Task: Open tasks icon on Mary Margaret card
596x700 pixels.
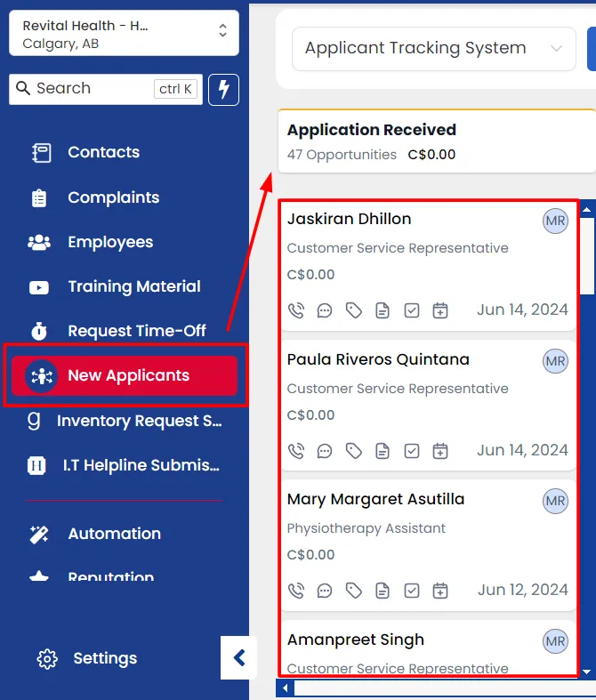Action: 411,591
